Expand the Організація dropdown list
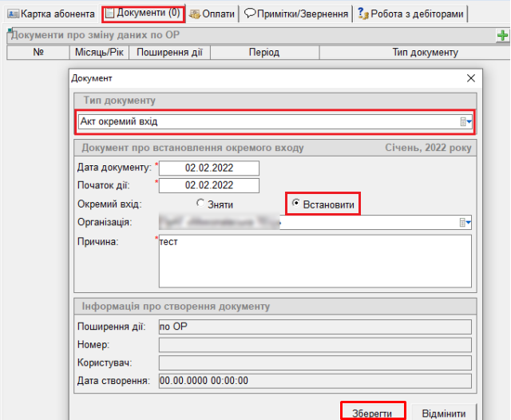This screenshot has height=420, width=511. click(x=469, y=223)
